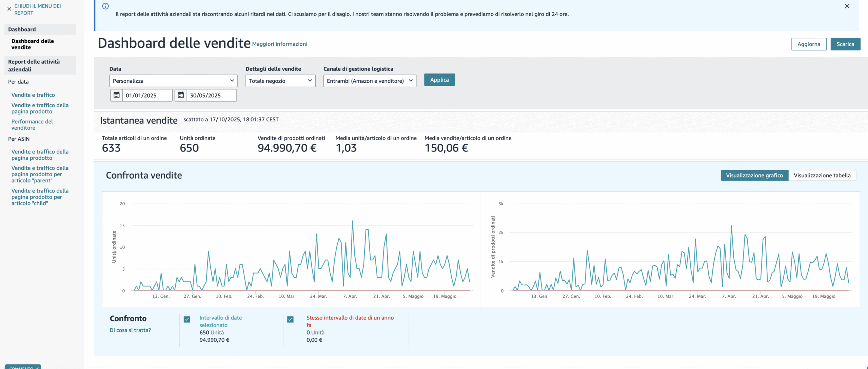
Task: Click the Di cosa si tratta? link
Action: 130,330
